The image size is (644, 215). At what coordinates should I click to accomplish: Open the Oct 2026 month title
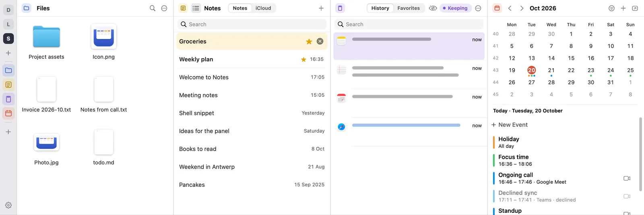coord(543,8)
